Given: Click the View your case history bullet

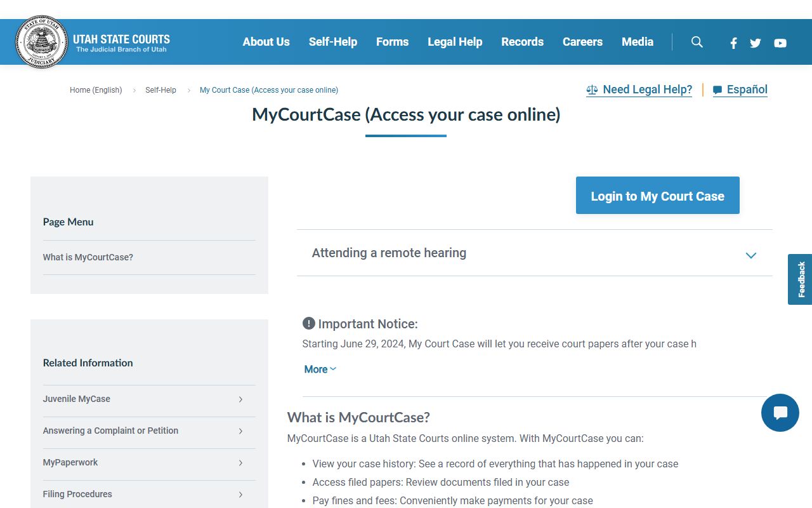Looking at the screenshot, I should click(x=495, y=464).
